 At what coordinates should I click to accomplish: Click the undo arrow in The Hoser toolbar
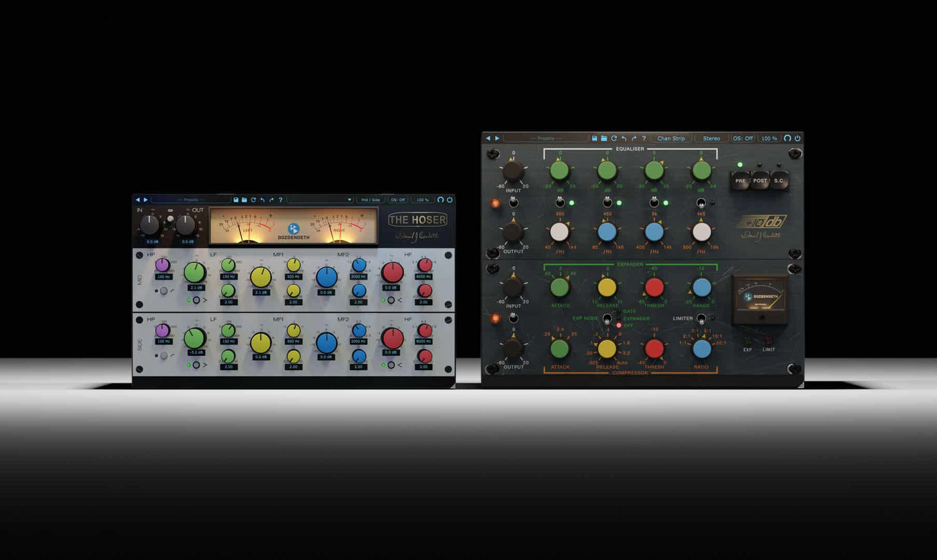point(262,200)
